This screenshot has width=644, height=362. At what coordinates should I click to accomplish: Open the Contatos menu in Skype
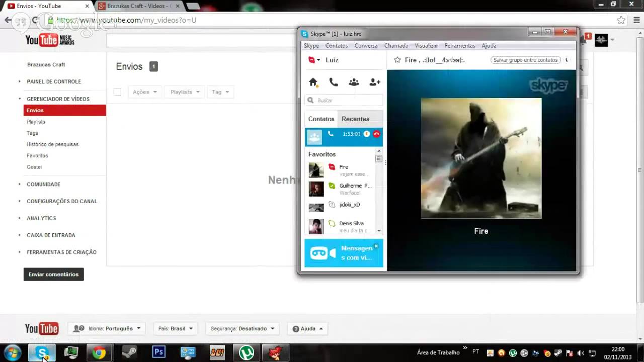337,46
